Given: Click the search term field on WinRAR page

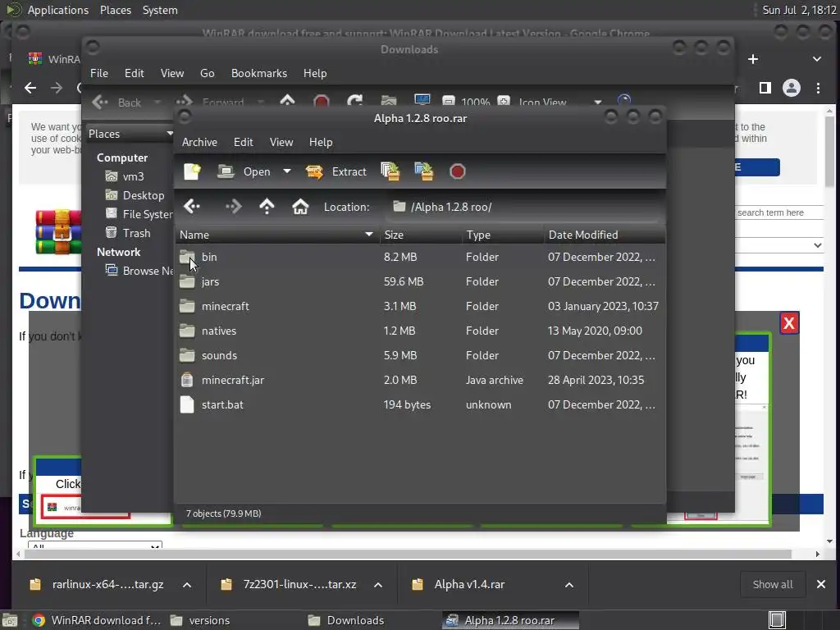Looking at the screenshot, I should (x=778, y=212).
